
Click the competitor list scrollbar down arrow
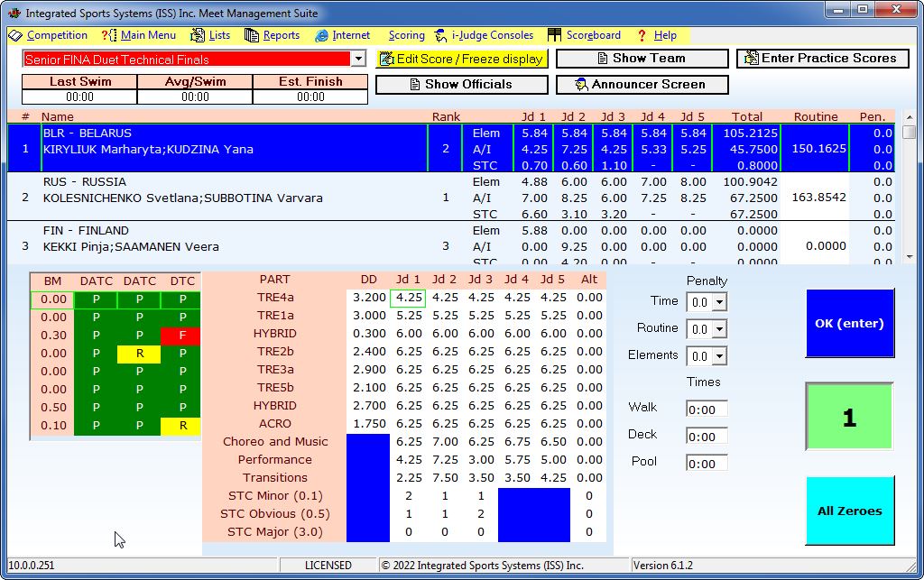pos(910,257)
